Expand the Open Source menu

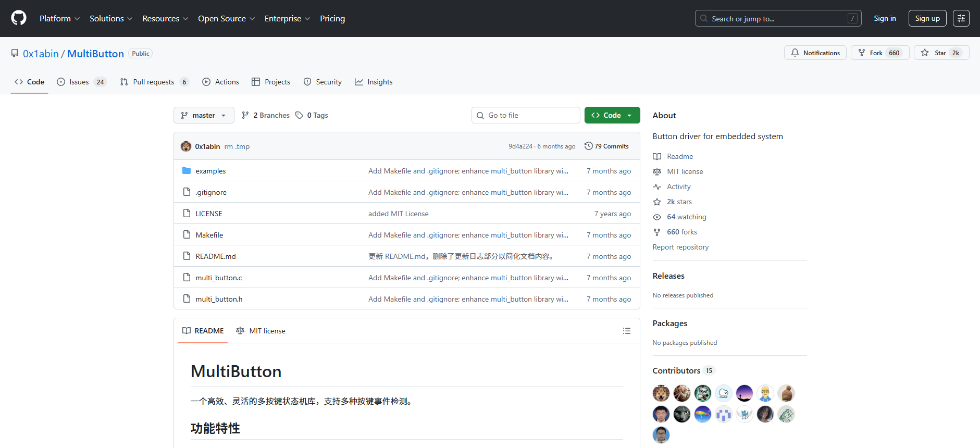(x=226, y=18)
